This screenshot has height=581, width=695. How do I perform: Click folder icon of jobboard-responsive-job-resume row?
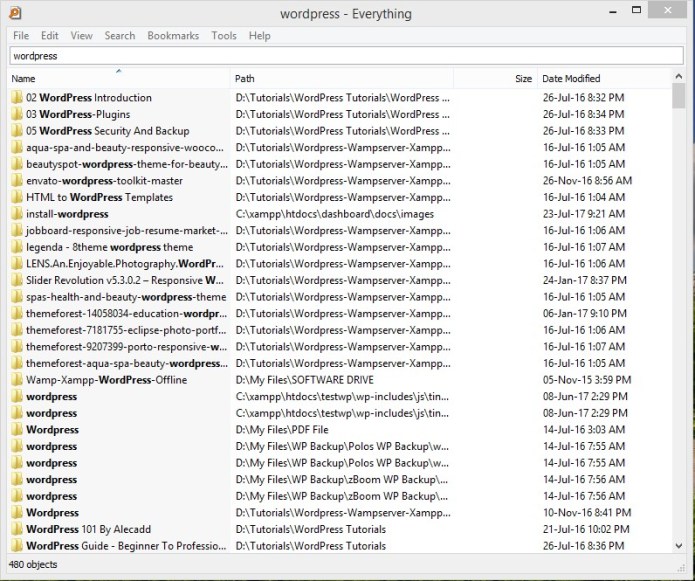[17, 230]
